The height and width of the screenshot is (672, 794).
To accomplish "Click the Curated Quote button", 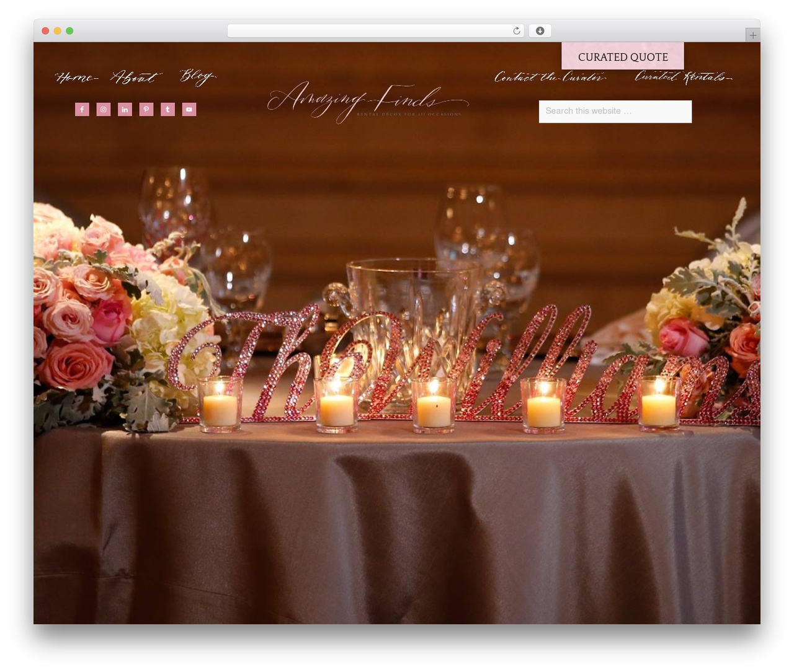I will 623,56.
